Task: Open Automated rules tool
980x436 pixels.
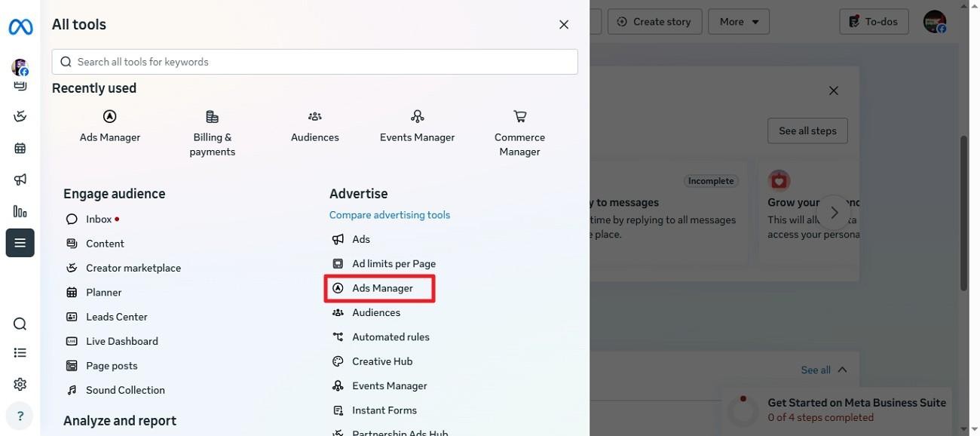Action: pos(390,337)
